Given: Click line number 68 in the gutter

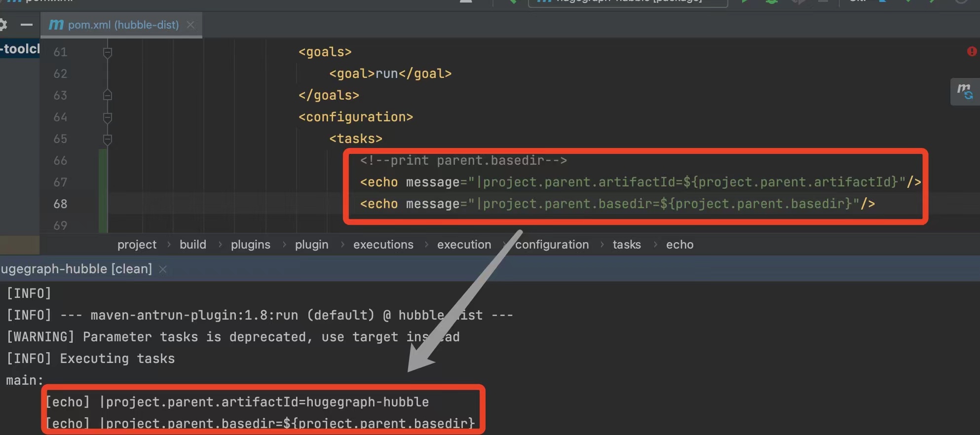Looking at the screenshot, I should click(x=60, y=204).
